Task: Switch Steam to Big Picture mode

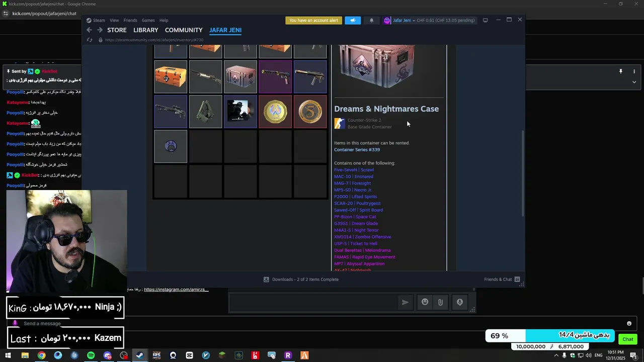Action: [485, 21]
